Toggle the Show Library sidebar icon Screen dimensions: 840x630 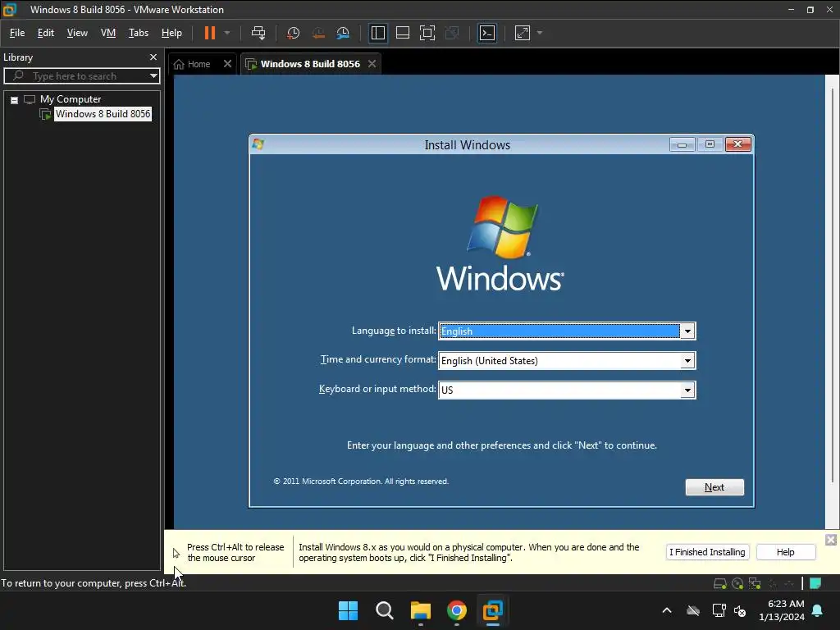click(378, 33)
